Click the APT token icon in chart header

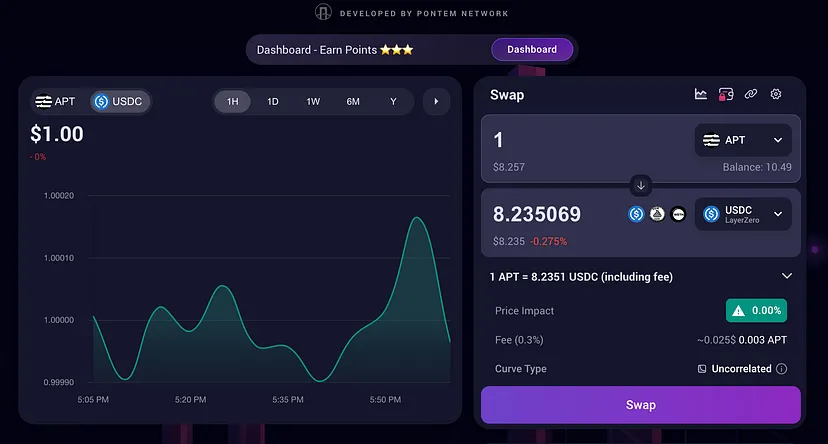click(x=43, y=101)
